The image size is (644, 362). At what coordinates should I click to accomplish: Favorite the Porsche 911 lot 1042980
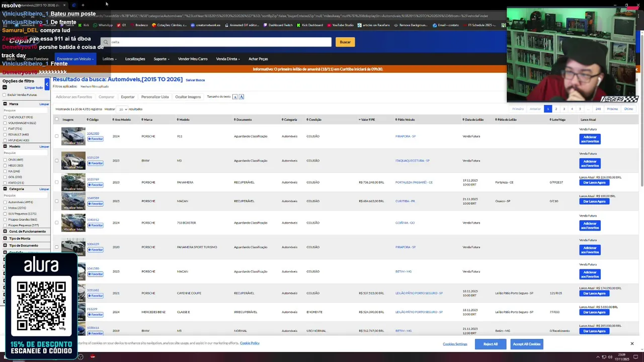(x=96, y=139)
